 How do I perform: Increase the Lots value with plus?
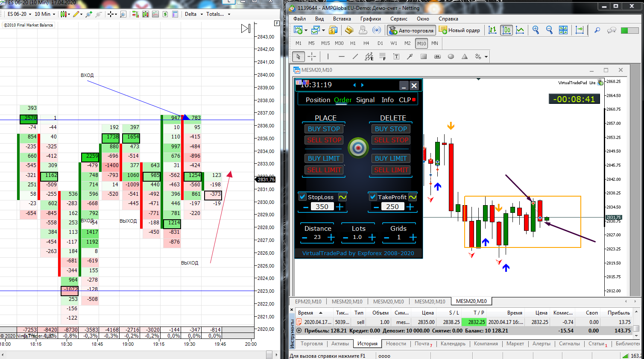[x=372, y=237]
